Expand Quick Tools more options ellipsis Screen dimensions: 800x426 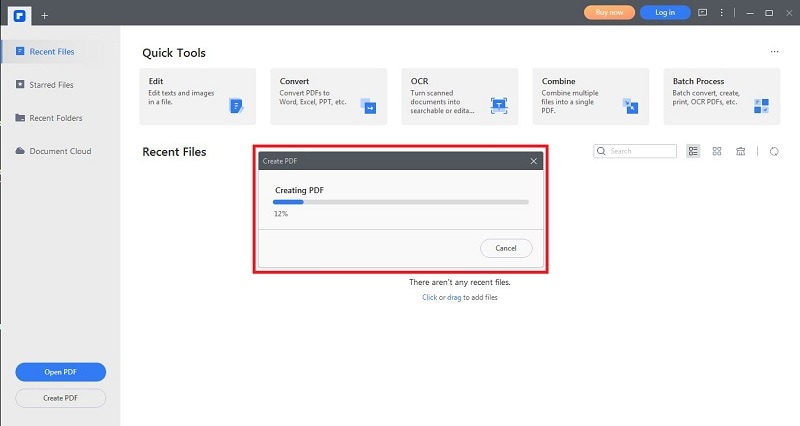[x=774, y=51]
